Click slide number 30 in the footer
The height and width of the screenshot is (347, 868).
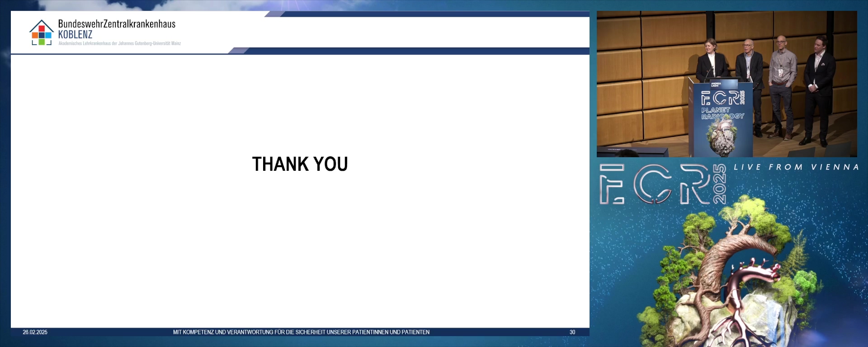tap(572, 332)
